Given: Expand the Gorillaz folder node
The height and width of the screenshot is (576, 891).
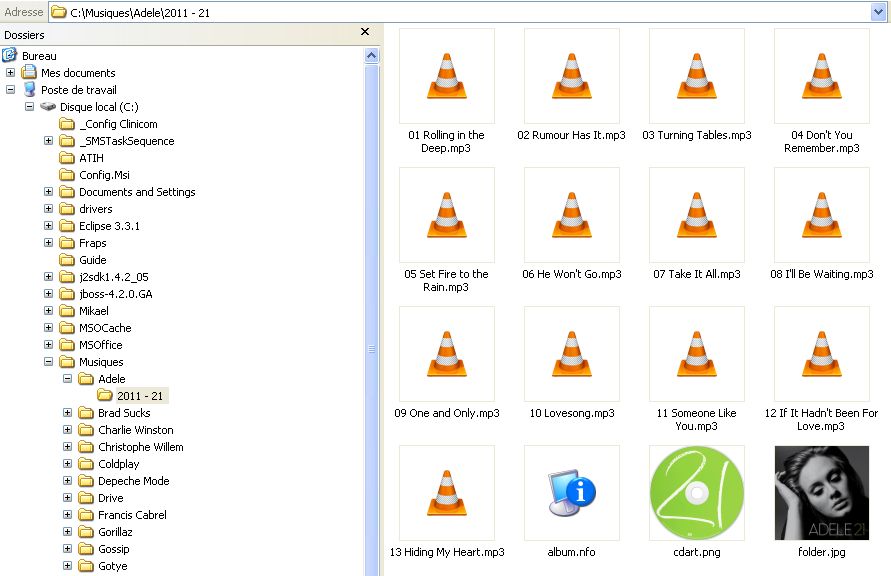Looking at the screenshot, I should tap(68, 532).
